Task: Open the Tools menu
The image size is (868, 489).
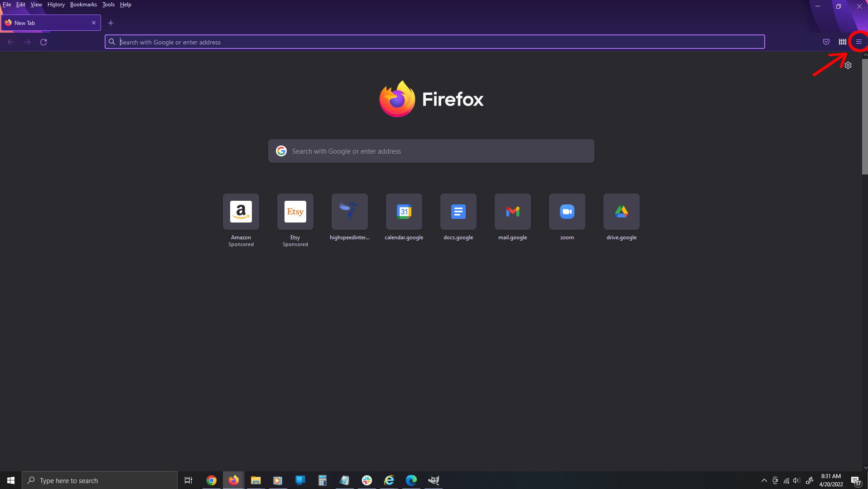Action: coord(108,5)
